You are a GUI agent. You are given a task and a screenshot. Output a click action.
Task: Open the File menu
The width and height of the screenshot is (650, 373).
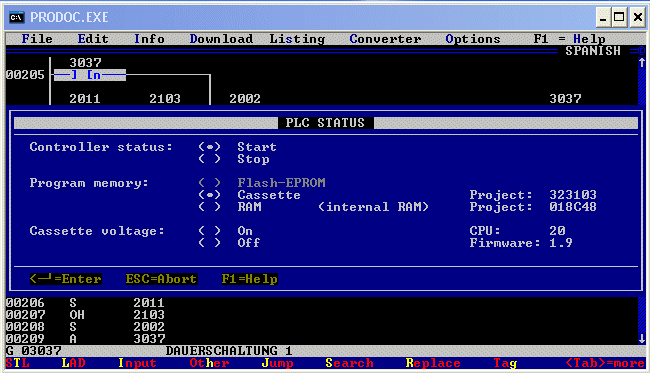[x=37, y=39]
